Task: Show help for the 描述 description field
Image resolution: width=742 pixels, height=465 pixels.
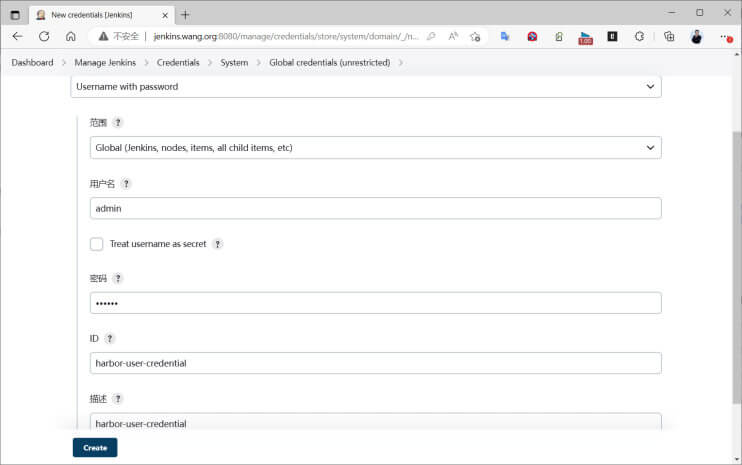Action: (x=118, y=399)
